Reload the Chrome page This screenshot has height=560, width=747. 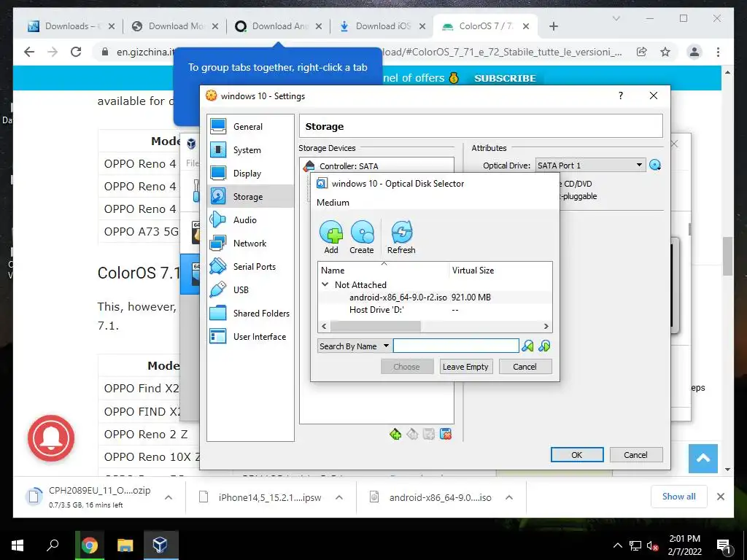point(76,52)
